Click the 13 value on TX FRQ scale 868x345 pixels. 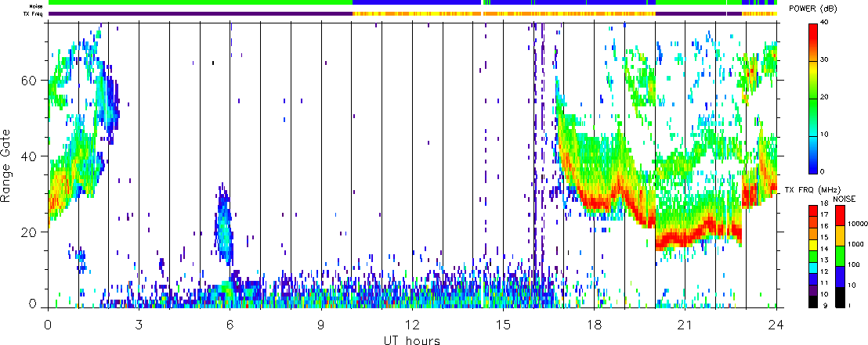[x=823, y=261]
